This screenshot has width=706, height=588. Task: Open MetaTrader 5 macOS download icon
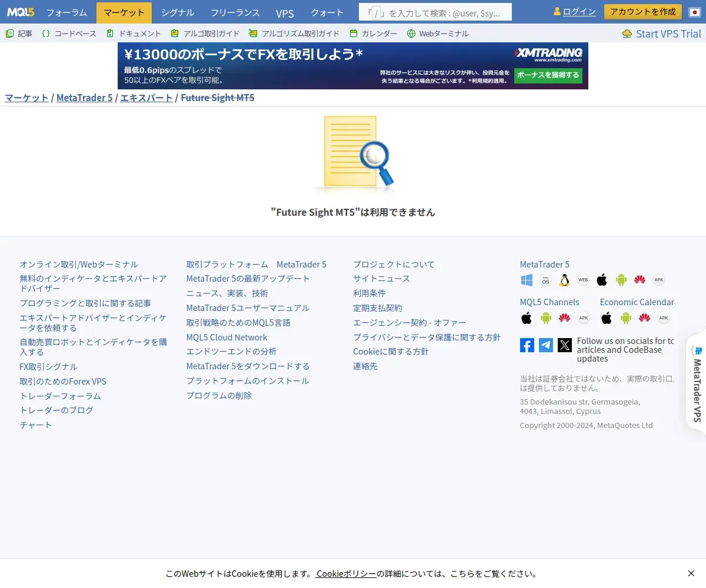[x=545, y=280]
